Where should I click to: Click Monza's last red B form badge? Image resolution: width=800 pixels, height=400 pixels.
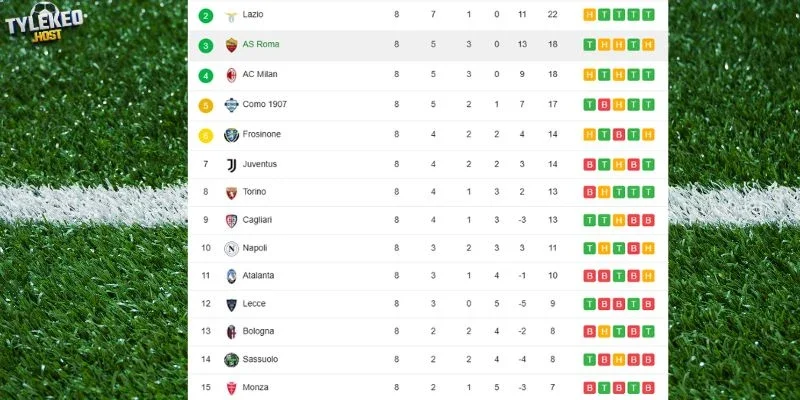click(x=648, y=388)
